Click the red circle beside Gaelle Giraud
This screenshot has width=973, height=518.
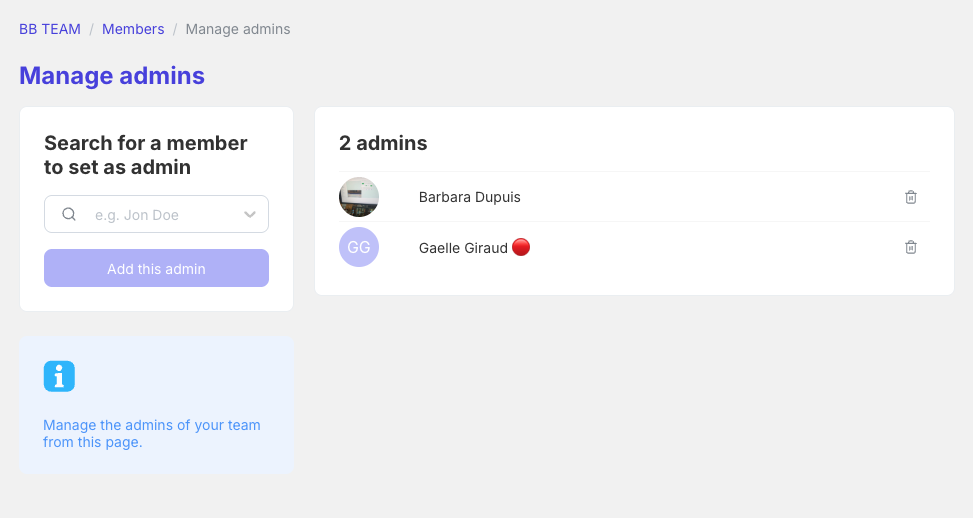click(x=521, y=247)
